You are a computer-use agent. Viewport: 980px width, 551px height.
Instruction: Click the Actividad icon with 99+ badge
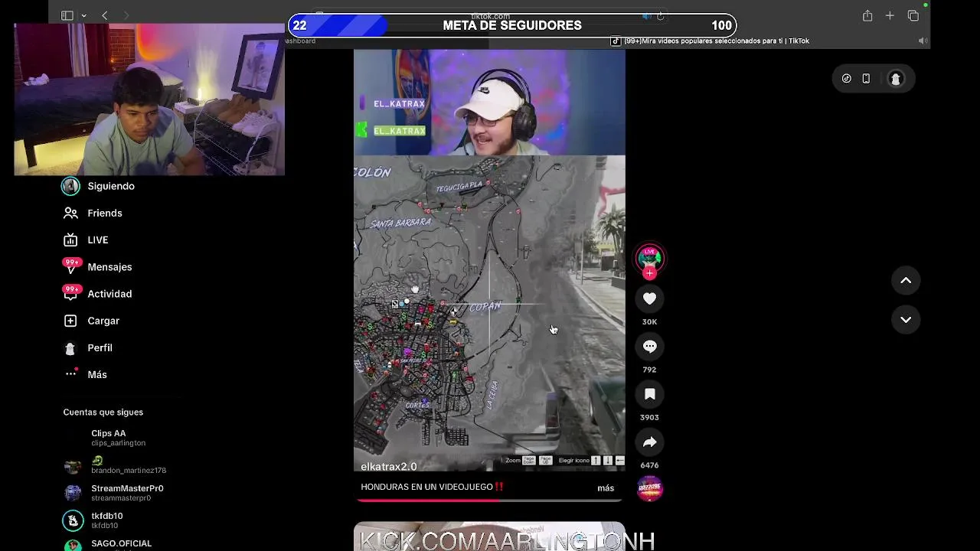[71, 292]
